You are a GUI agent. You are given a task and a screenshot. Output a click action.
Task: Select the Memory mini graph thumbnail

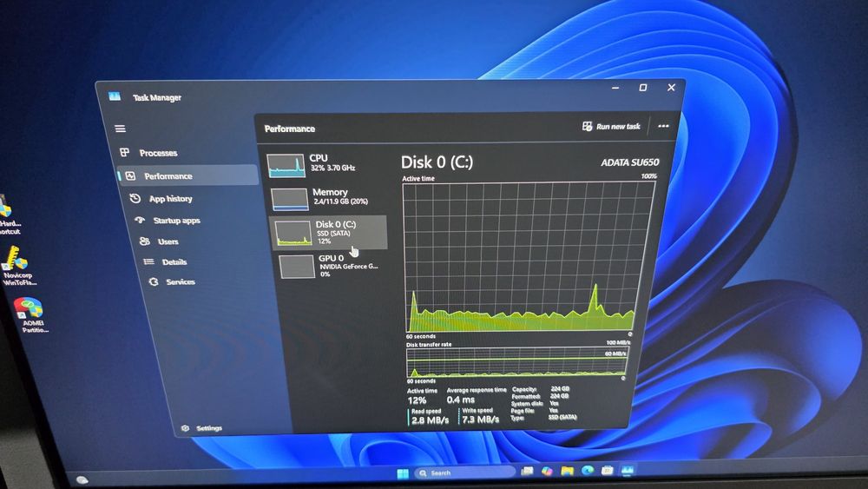point(290,200)
